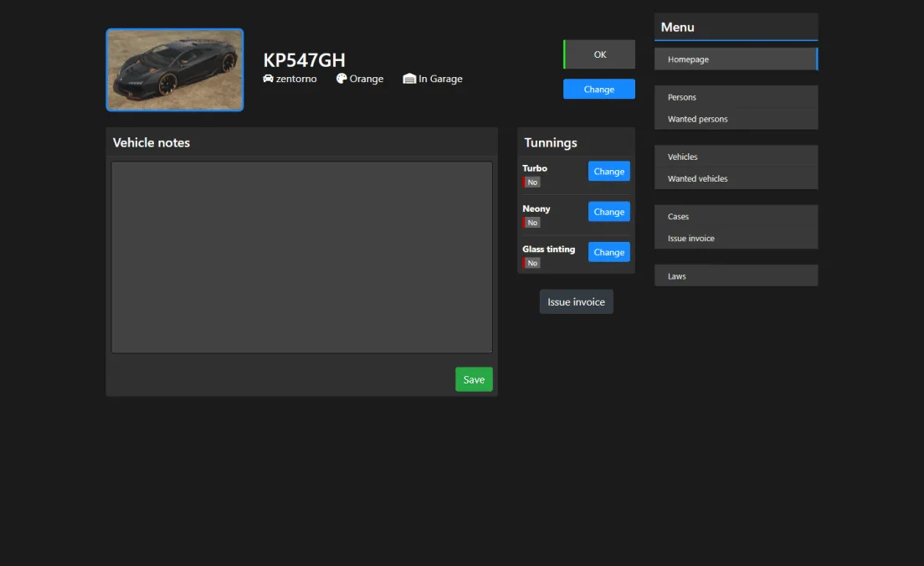924x566 pixels.
Task: Open the Wanted persons list
Action: (735, 119)
